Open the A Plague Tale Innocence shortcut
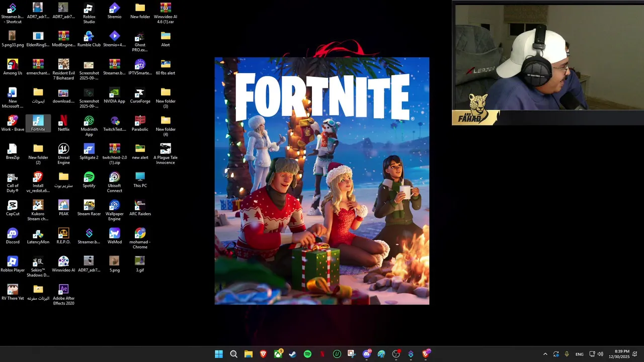Image resolution: width=644 pixels, height=362 pixels. [166, 154]
